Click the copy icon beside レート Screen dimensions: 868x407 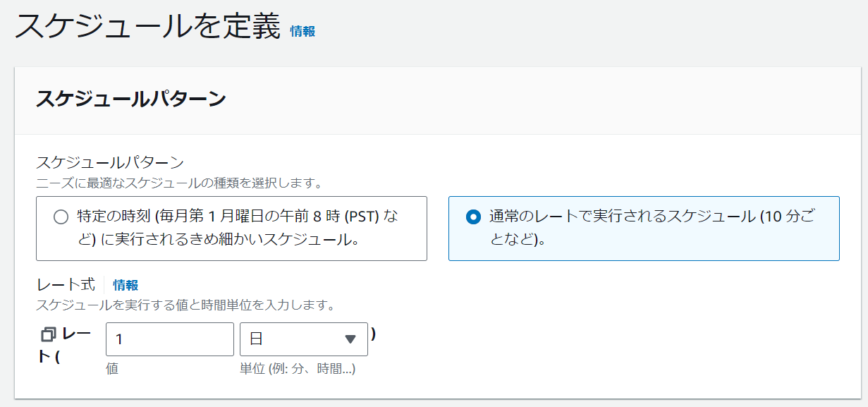tap(49, 334)
